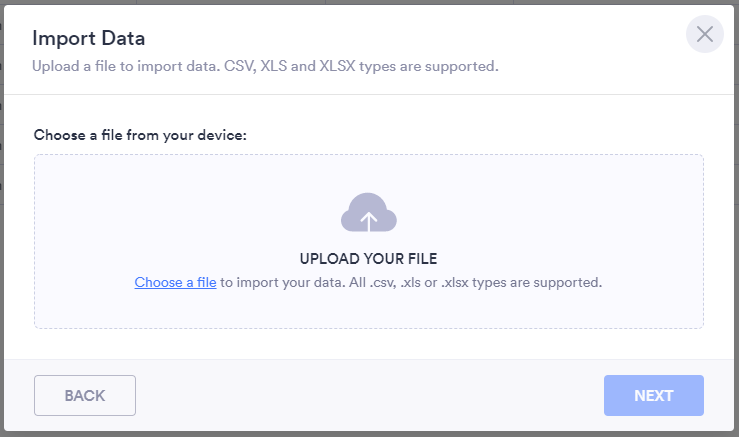Click the blank space below the upload drop zone

(x=369, y=344)
